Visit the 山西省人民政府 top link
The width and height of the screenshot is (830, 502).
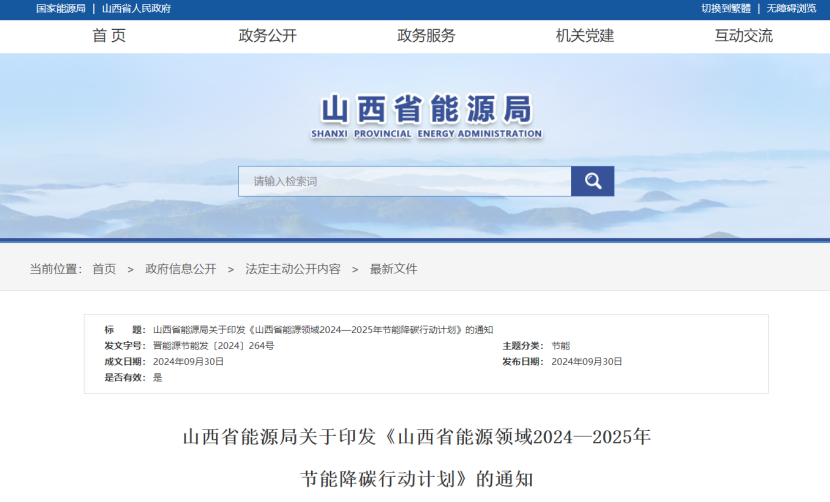136,8
